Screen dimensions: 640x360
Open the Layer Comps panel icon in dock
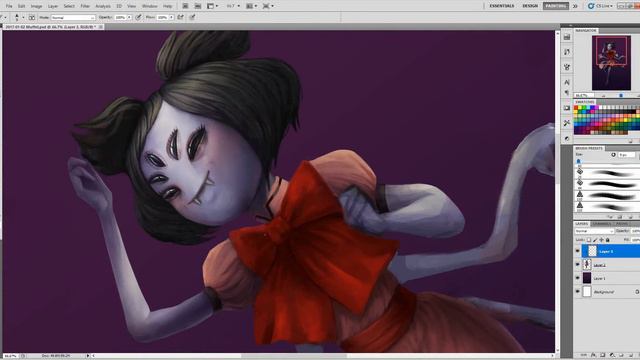click(x=567, y=108)
